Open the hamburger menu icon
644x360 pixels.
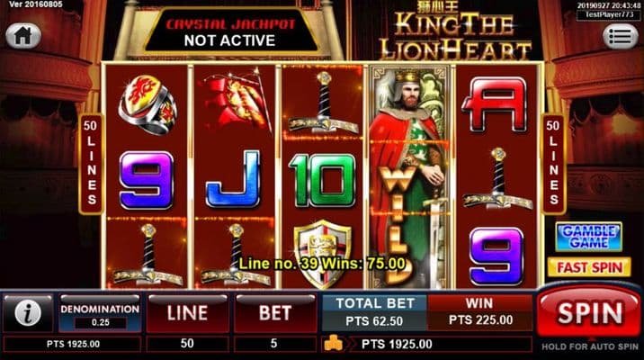point(621,37)
